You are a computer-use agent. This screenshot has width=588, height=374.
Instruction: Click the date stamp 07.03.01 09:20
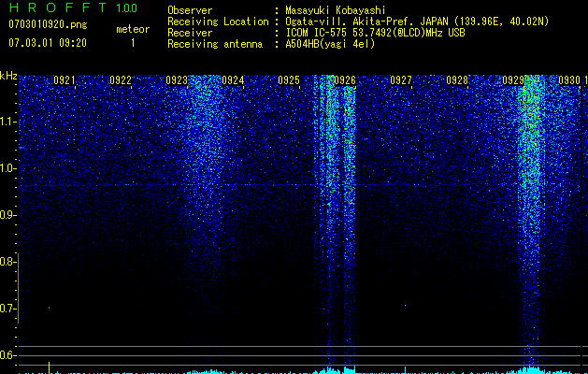click(x=48, y=43)
